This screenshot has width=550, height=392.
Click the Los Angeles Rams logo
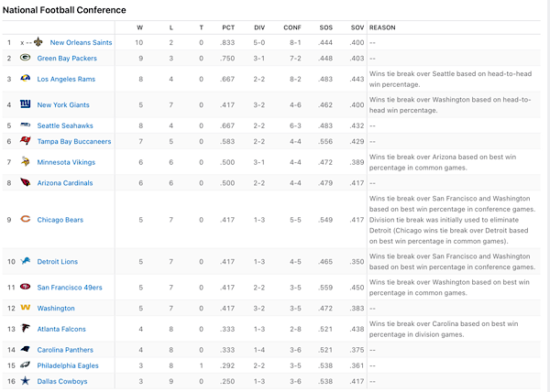coord(25,80)
